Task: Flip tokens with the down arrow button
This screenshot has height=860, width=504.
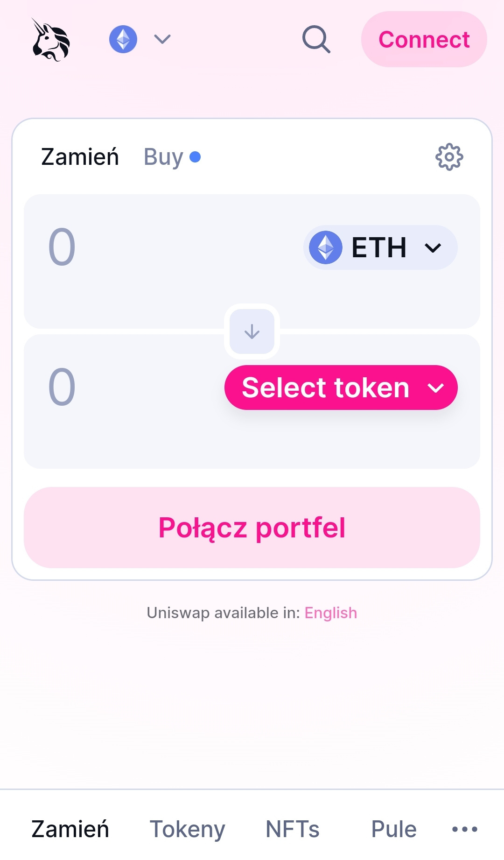Action: [252, 331]
